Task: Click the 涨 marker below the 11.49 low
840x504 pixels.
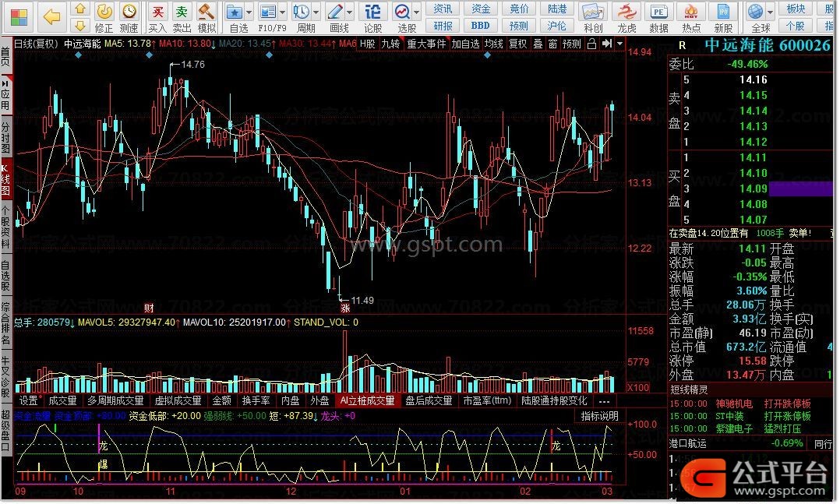Action: coord(345,308)
